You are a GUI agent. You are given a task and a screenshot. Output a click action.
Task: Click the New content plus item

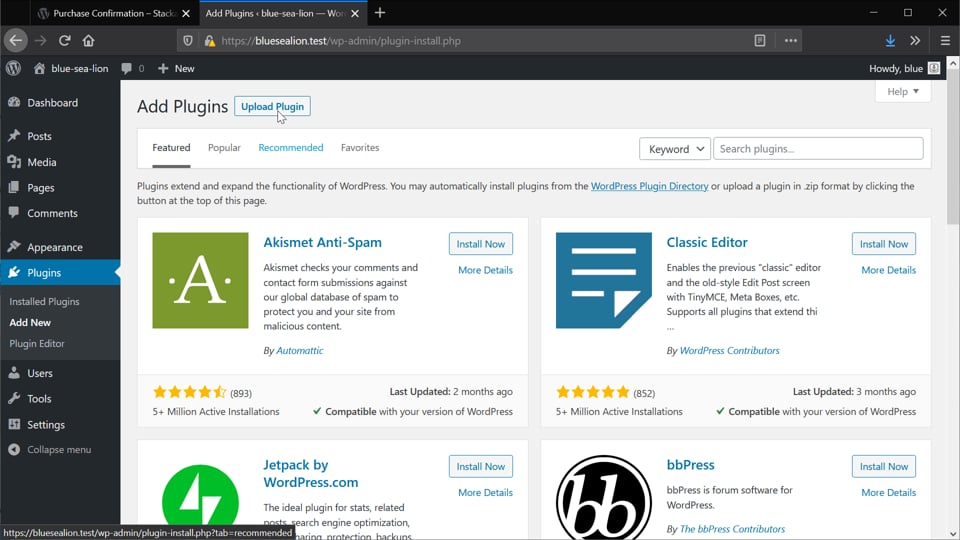point(176,68)
